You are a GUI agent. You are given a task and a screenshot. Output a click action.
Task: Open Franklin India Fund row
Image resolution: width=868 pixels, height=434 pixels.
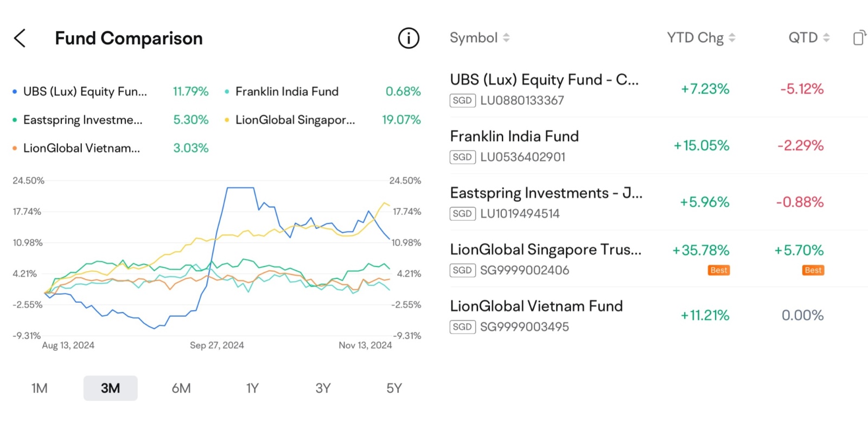pyautogui.click(x=659, y=145)
